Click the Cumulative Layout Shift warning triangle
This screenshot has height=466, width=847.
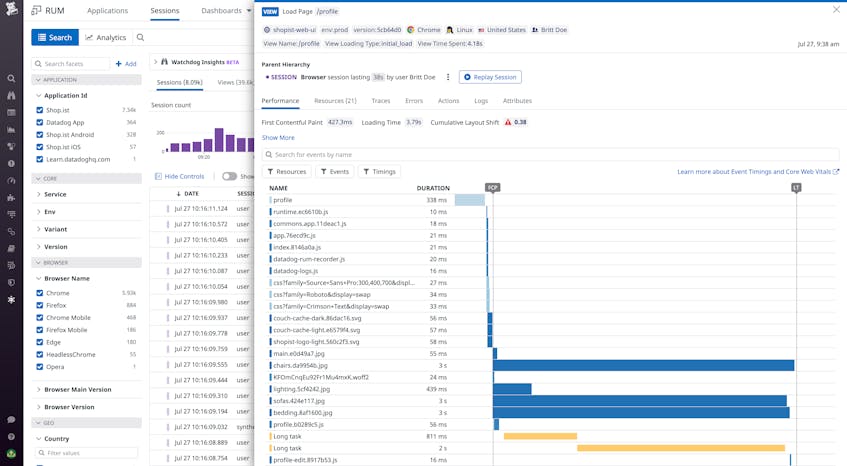pos(508,123)
